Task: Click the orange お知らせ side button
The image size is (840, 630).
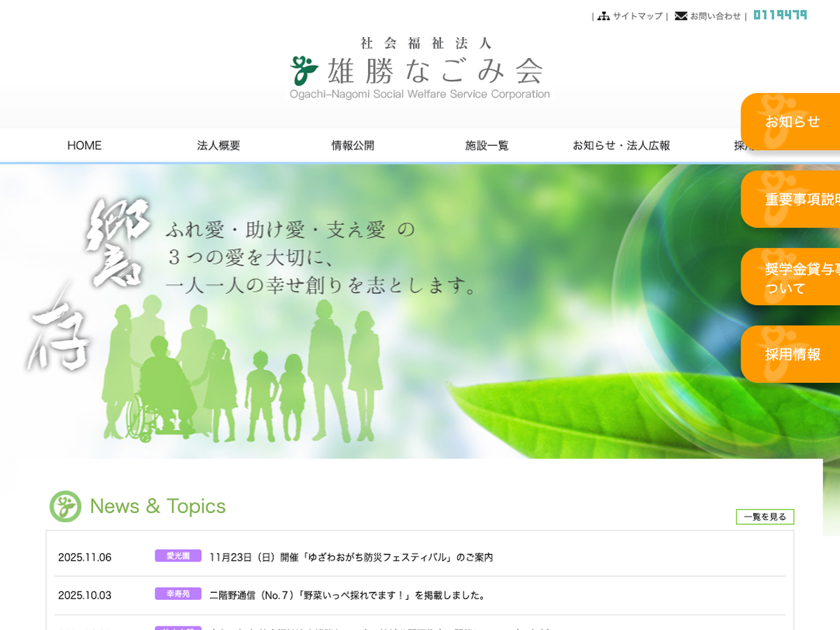Action: [791, 122]
